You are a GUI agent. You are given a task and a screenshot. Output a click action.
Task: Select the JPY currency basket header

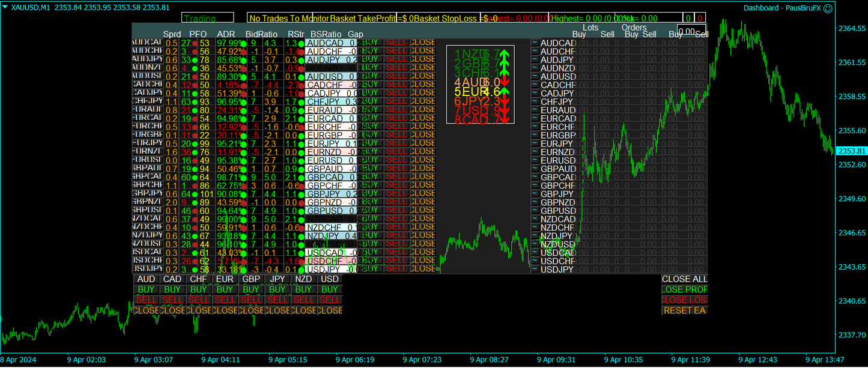point(277,279)
